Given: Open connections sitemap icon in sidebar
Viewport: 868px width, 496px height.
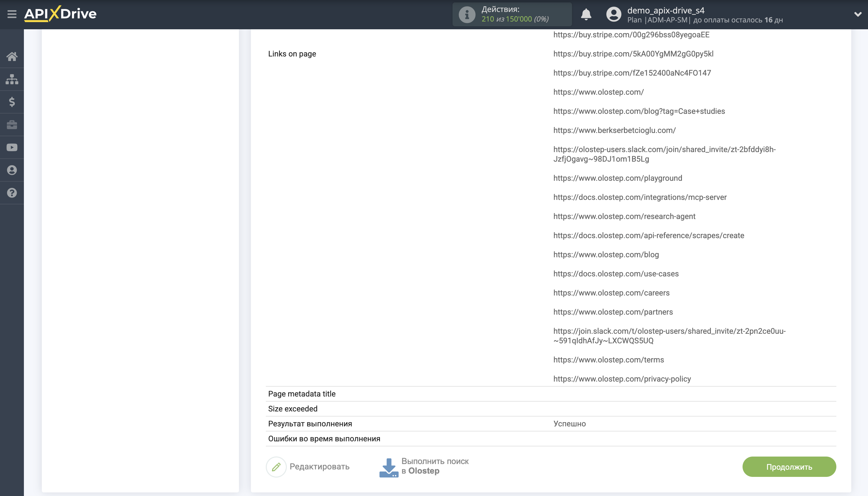Looking at the screenshot, I should (x=12, y=79).
